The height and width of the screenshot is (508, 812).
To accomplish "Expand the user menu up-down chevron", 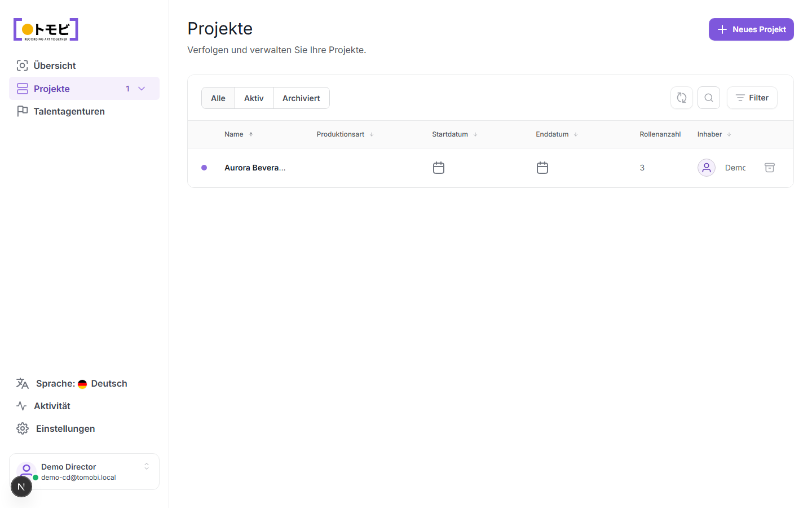I will coord(147,466).
